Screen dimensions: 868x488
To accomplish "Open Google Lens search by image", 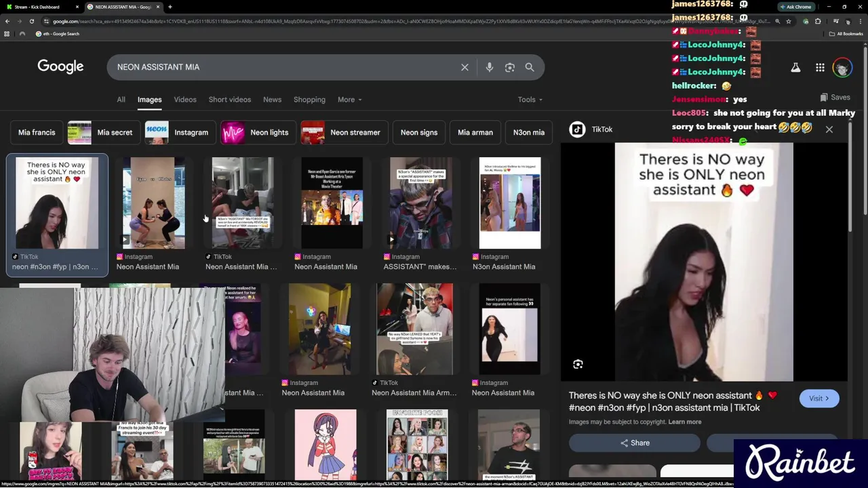I will pyautogui.click(x=510, y=67).
